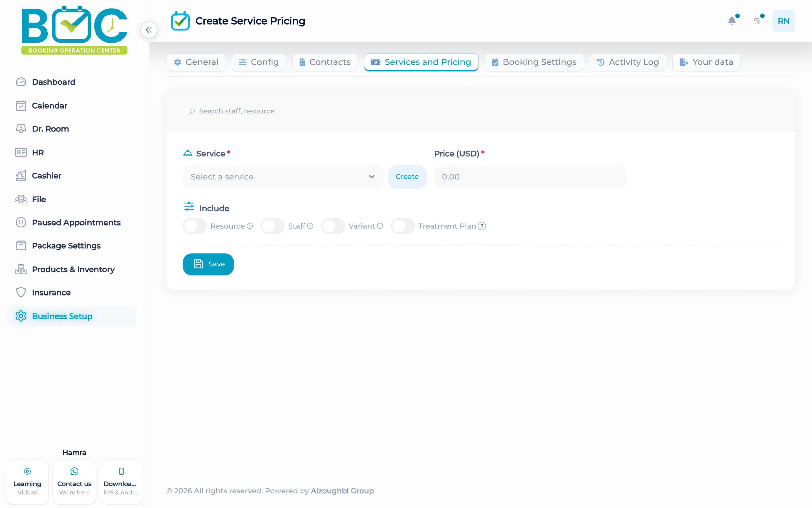The width and height of the screenshot is (812, 508).
Task: Go to Calendar in the sidebar
Action: tap(71, 106)
